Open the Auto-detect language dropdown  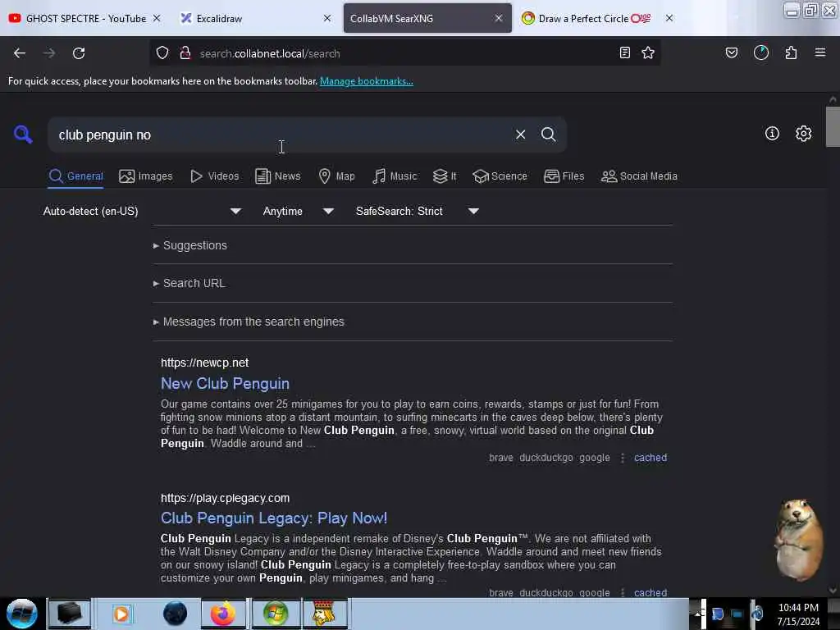(x=142, y=211)
